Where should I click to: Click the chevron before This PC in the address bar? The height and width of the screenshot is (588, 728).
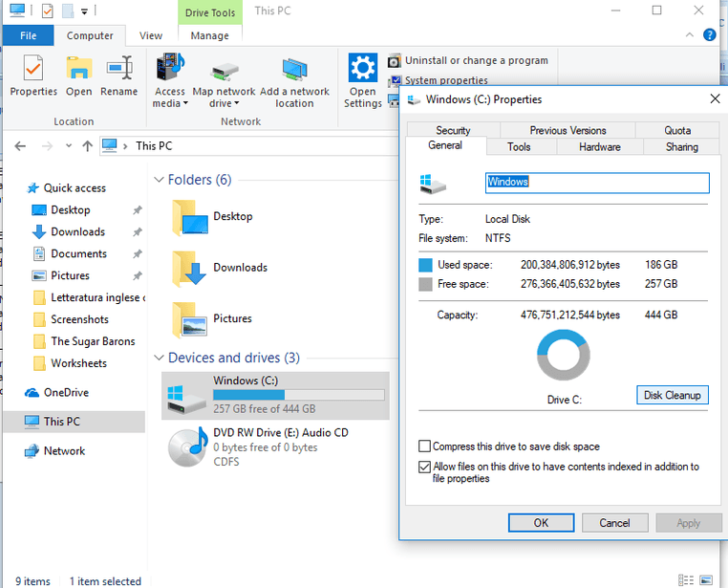pos(125,146)
